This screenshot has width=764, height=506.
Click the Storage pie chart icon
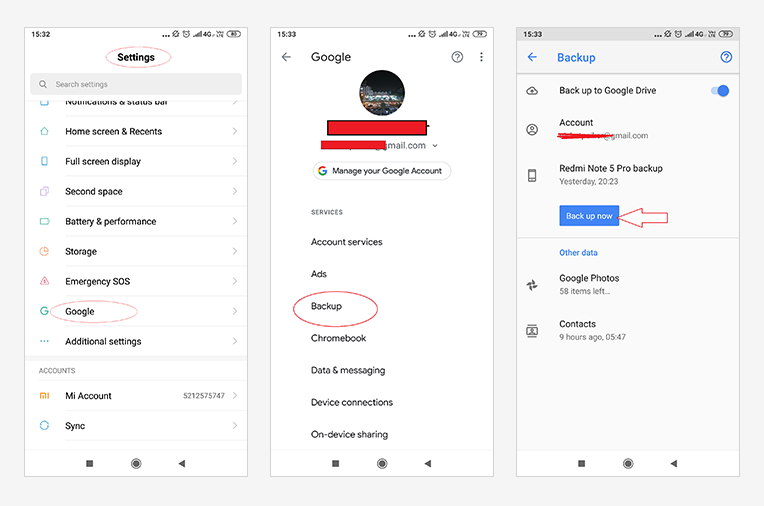(44, 252)
